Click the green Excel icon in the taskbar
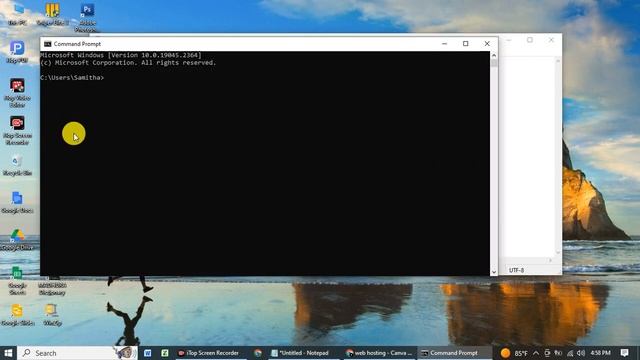This screenshot has width=640, height=360. coord(164,353)
